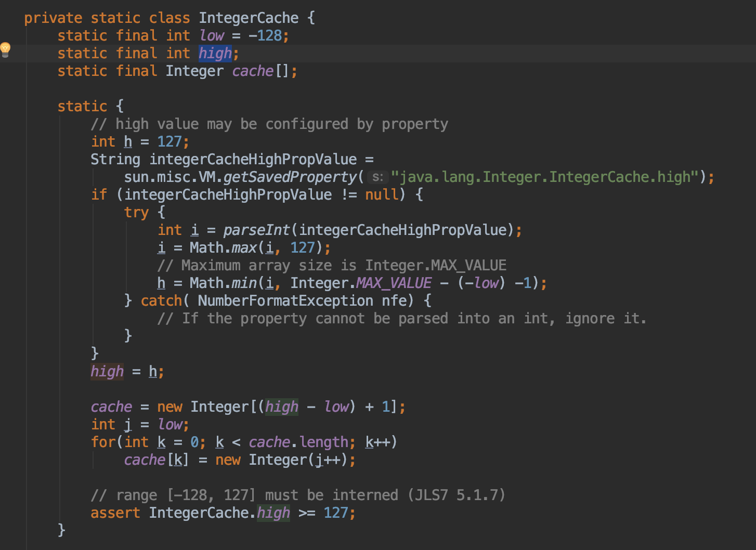The width and height of the screenshot is (756, 550).
Task: Click 'high' in the 'high = h;' assignment
Action: (x=107, y=372)
